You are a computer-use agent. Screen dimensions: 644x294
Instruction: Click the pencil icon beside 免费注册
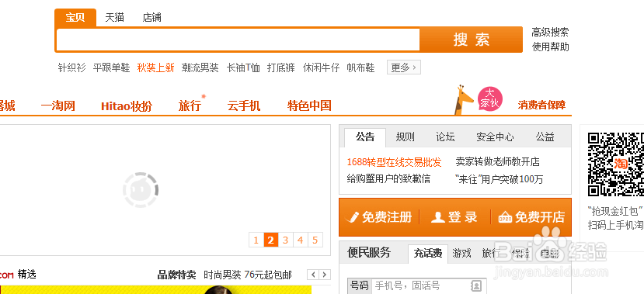pos(353,217)
